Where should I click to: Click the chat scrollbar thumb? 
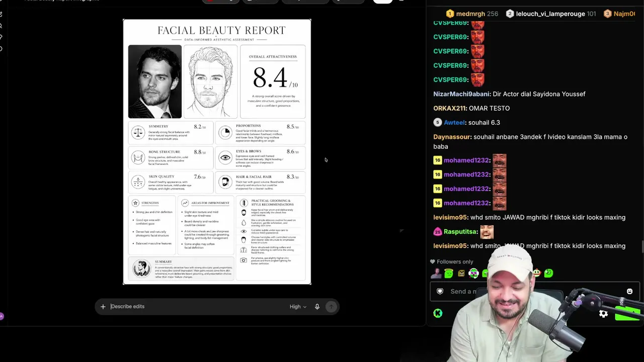642,247
